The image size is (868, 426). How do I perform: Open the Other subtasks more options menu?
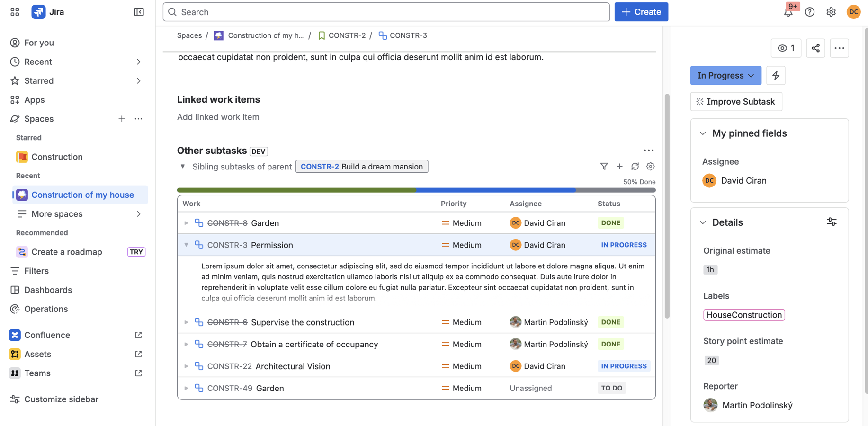(648, 151)
